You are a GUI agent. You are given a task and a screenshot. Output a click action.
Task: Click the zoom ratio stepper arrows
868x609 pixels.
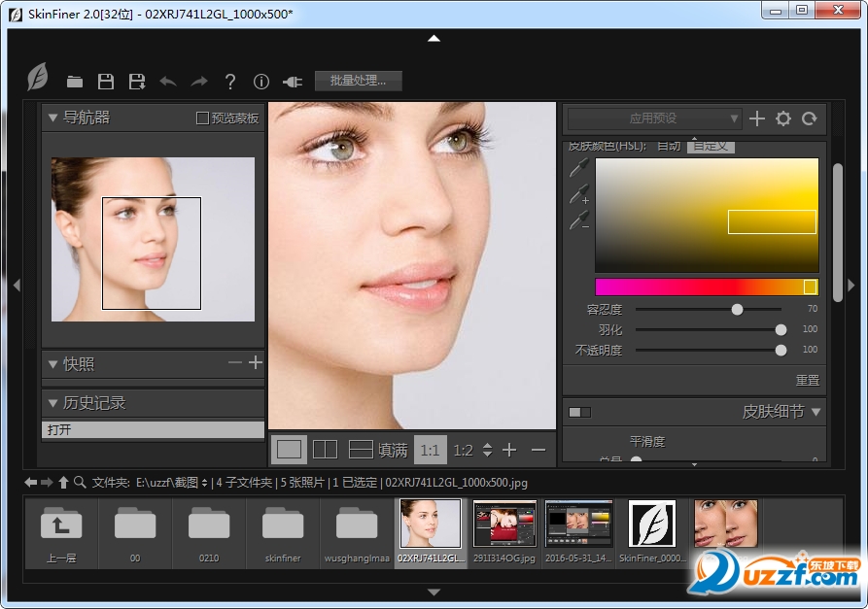pyautogui.click(x=487, y=450)
